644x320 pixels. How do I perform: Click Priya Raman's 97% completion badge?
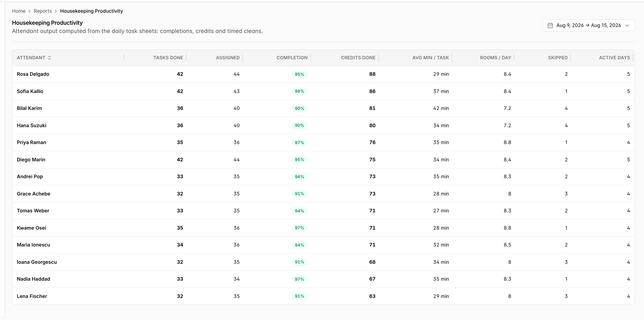pyautogui.click(x=300, y=143)
